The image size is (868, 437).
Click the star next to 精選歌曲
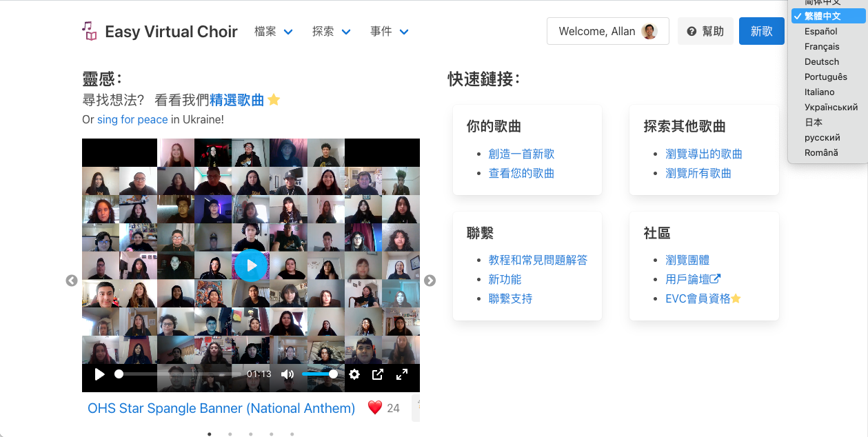coord(274,100)
